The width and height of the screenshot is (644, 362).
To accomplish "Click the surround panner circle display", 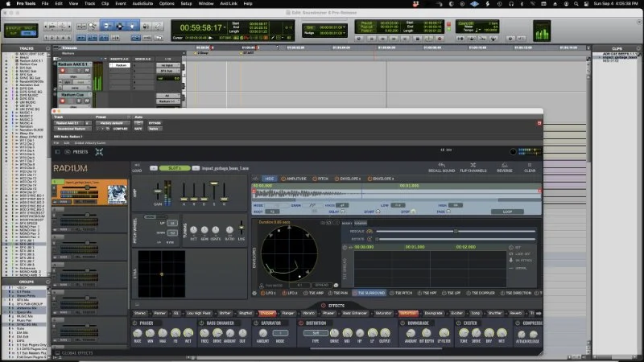I will tap(289, 253).
